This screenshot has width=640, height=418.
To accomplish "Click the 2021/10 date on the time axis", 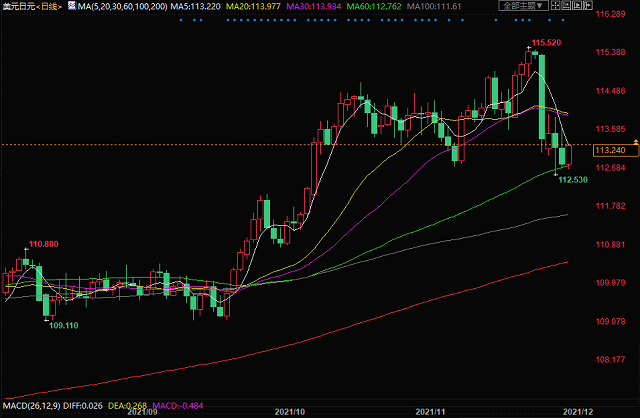I will click(x=289, y=411).
